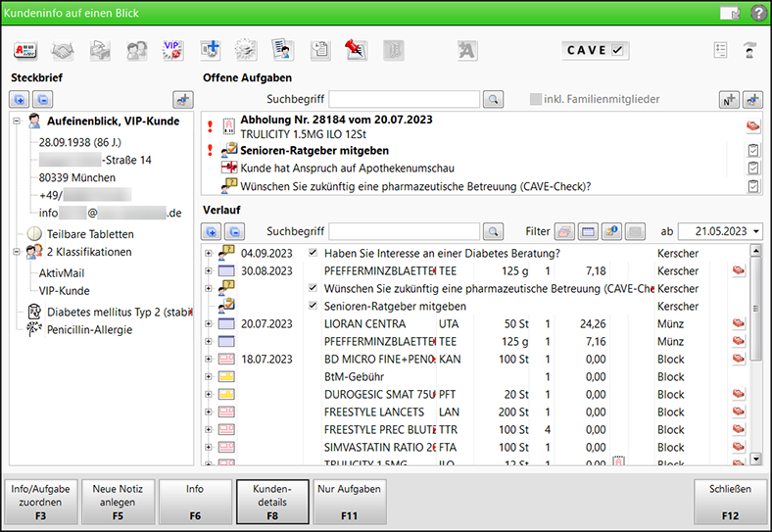The image size is (772, 532).
Task: Click the Verlauf Suchbegriff input field
Action: 410,231
